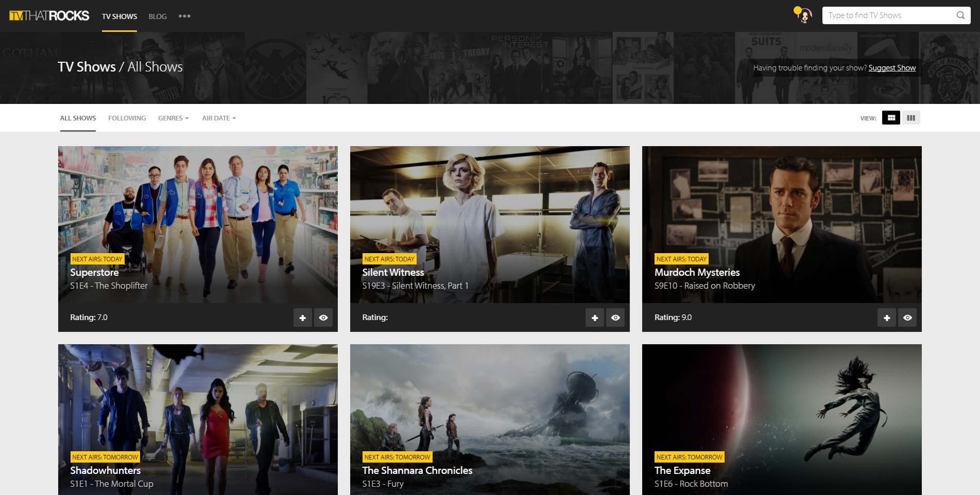This screenshot has height=495, width=980.
Task: Open the Murdoch Mysteries show title
Action: point(697,272)
